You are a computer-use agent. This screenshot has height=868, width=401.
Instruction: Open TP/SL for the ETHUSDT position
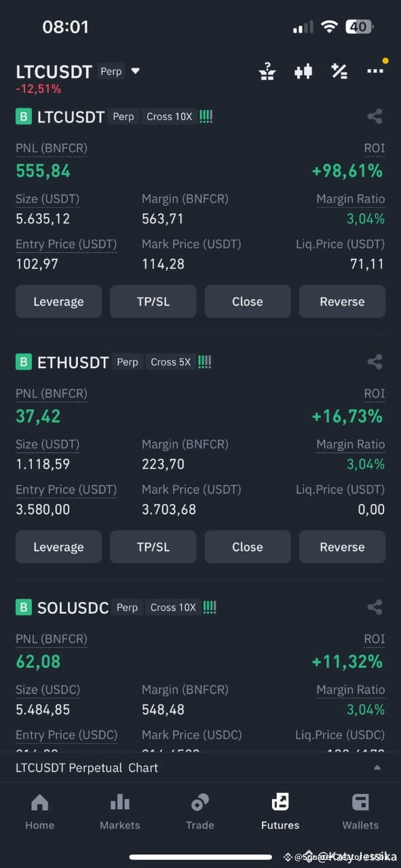click(x=153, y=547)
